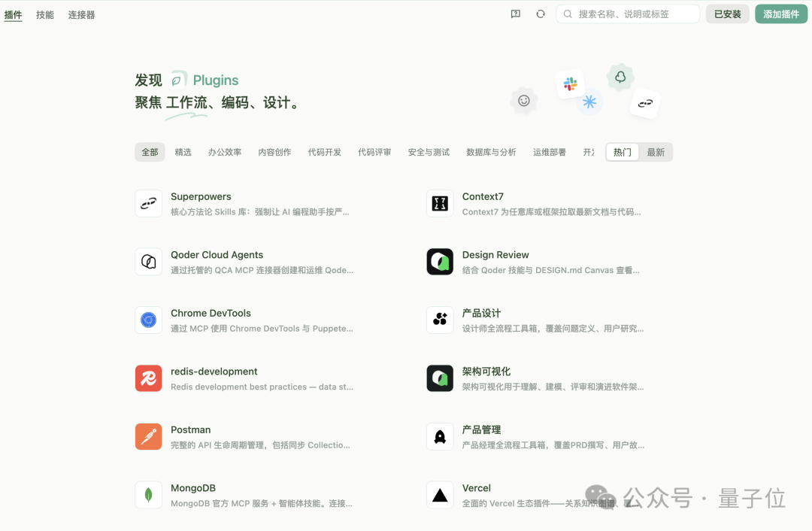Switch sorting to 最新
The image size is (812, 531).
656,153
